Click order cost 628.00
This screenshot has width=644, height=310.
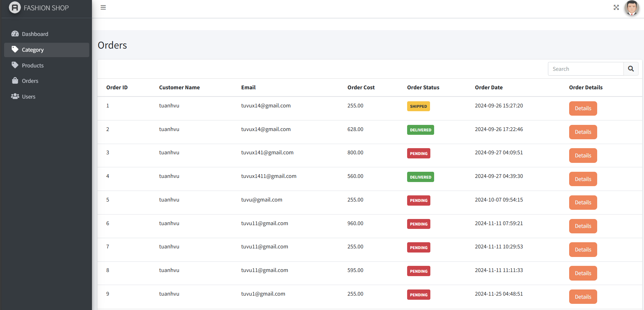pyautogui.click(x=355, y=129)
